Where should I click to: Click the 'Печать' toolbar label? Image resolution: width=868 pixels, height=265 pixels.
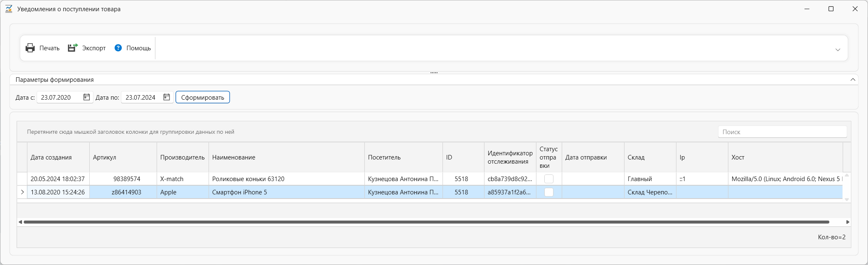coord(49,48)
